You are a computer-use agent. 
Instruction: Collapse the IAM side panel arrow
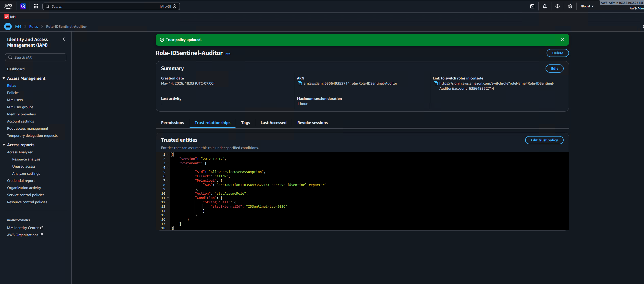click(x=64, y=39)
